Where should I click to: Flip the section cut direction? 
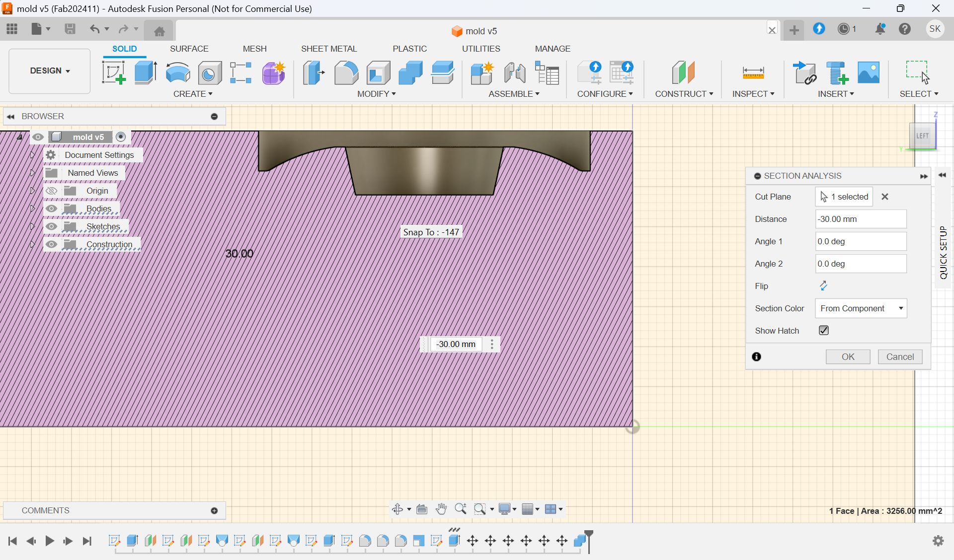click(x=823, y=285)
